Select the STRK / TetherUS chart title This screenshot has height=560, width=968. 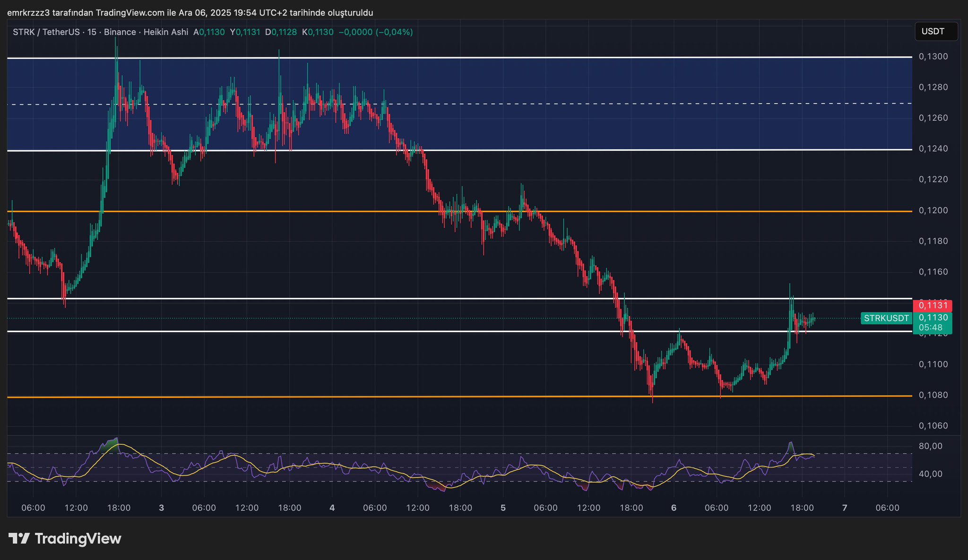pyautogui.click(x=47, y=32)
